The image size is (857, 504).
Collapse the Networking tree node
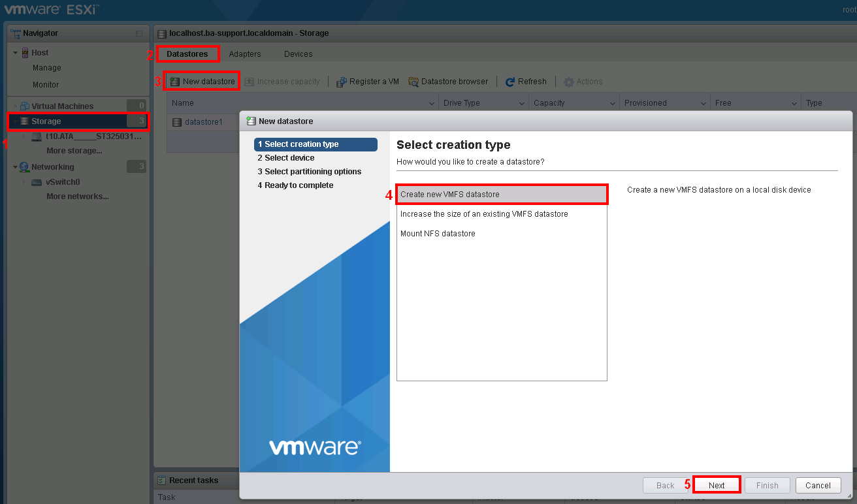point(15,167)
